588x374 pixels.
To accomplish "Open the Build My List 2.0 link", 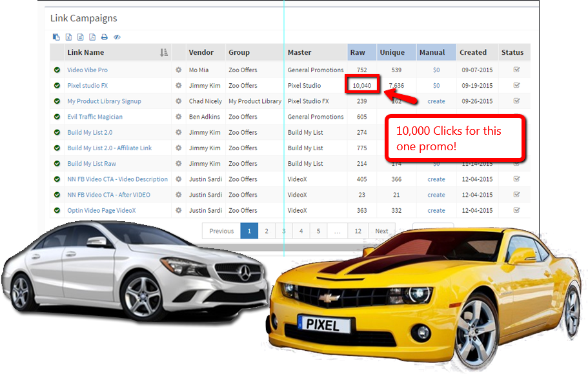I will 90,132.
